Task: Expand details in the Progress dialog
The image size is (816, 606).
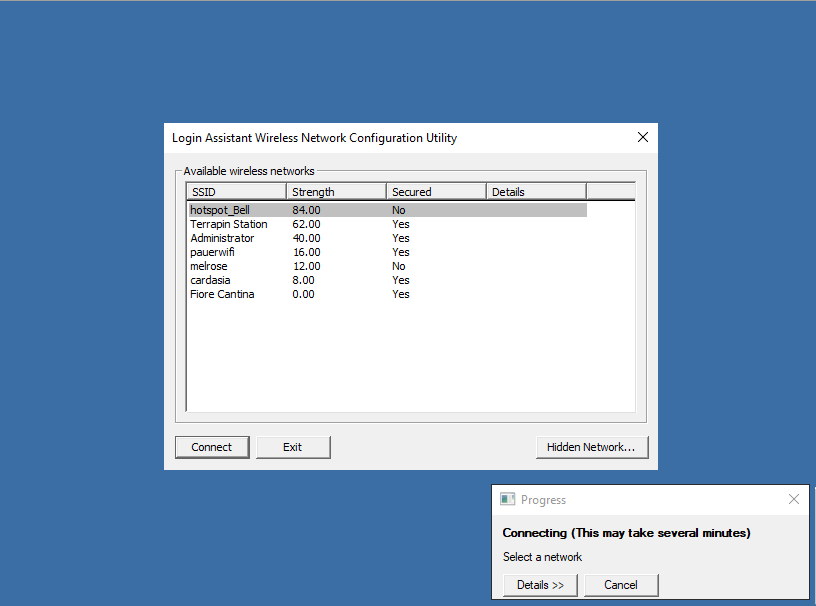Action: point(540,585)
